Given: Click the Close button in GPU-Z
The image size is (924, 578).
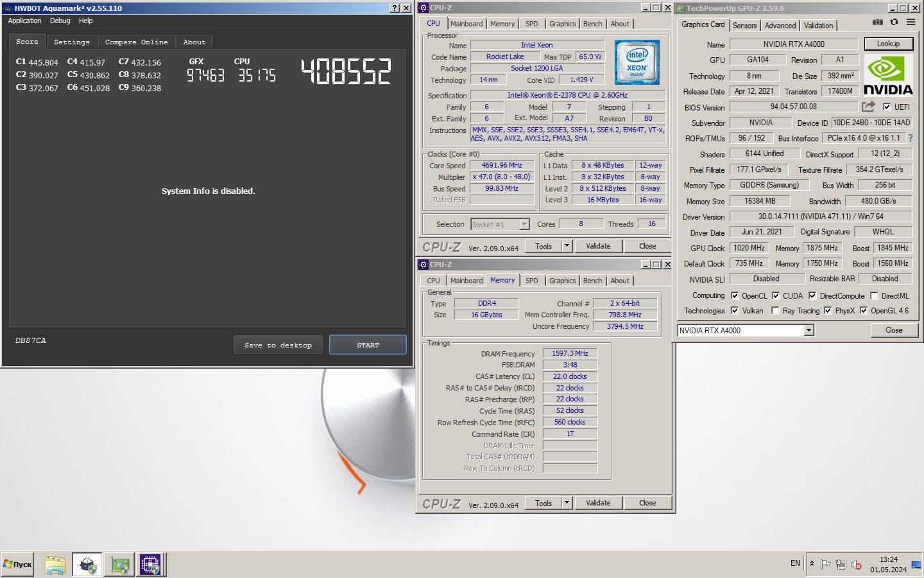Looking at the screenshot, I should coord(894,330).
